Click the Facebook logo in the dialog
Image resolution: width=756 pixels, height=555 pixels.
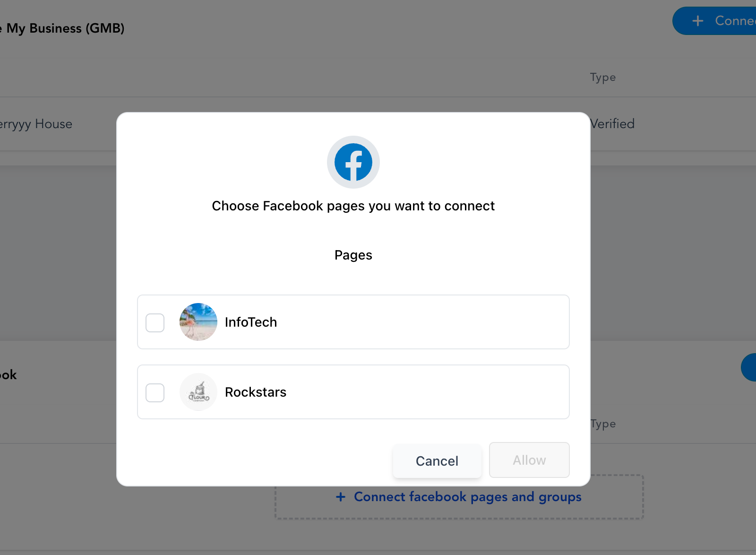coord(353,162)
